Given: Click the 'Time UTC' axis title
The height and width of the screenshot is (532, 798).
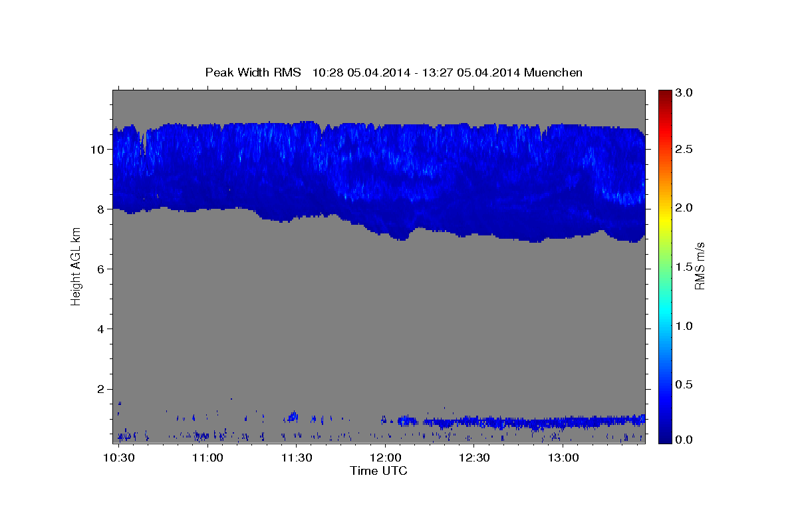Looking at the screenshot, I should (x=378, y=471).
